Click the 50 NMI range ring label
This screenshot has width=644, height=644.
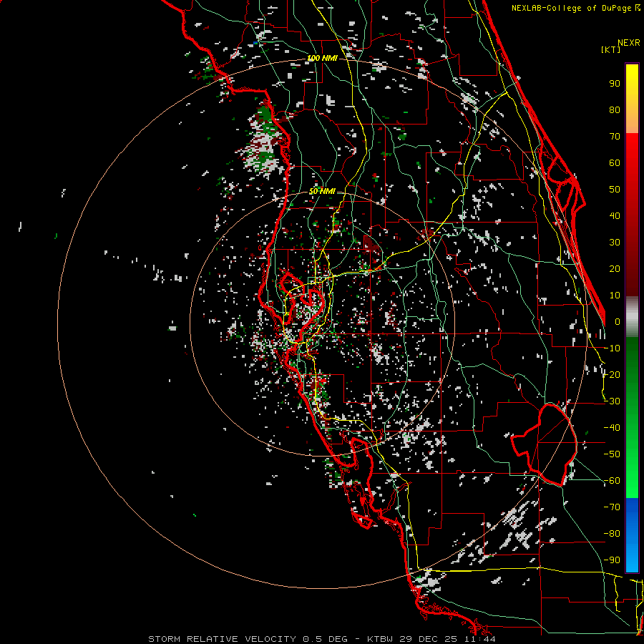pos(322,191)
